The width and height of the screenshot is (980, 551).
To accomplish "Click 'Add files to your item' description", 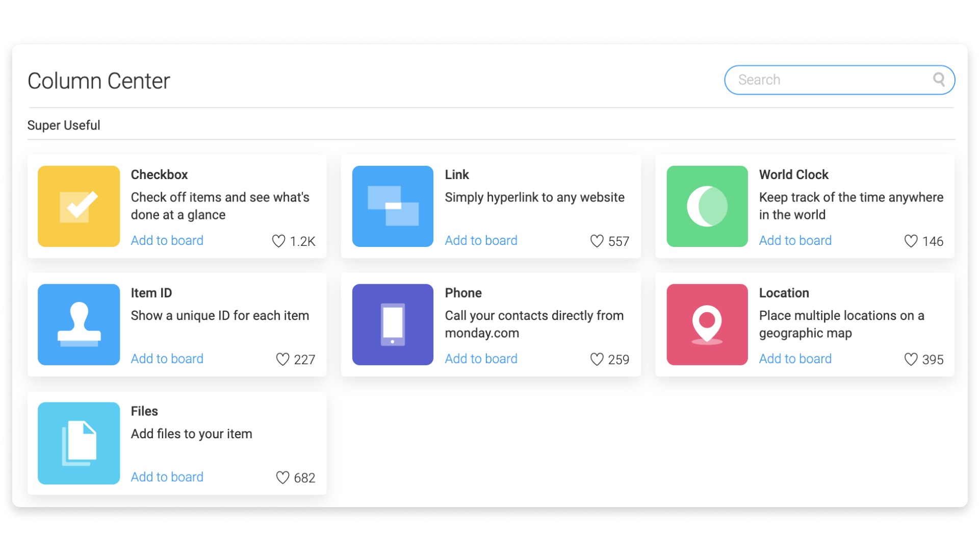I will [191, 434].
